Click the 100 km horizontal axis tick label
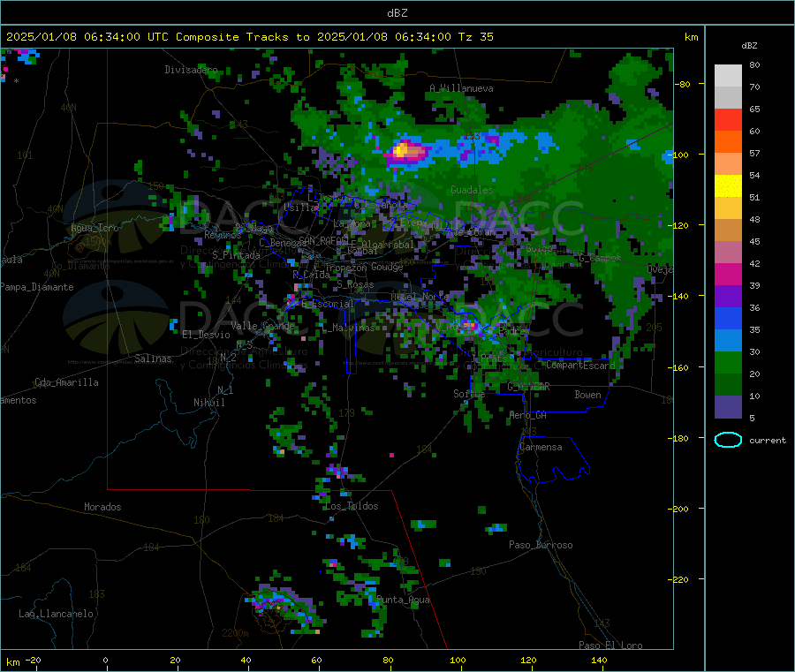The image size is (795, 672). (x=458, y=660)
